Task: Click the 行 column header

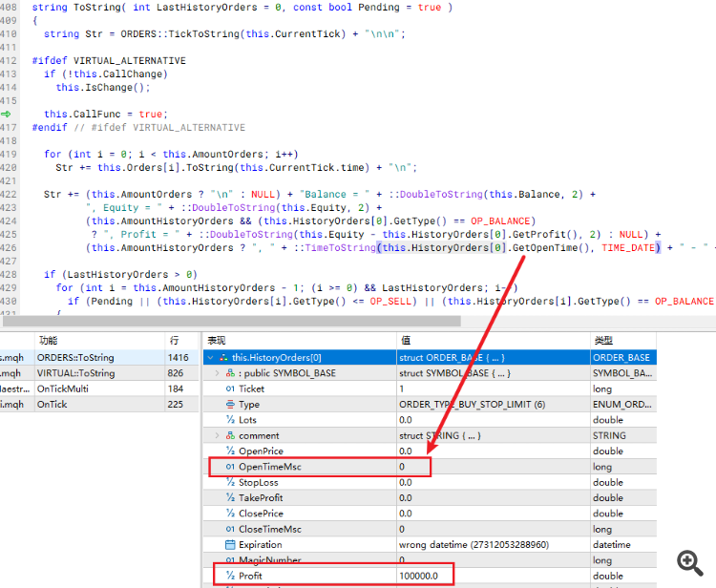Action: click(x=181, y=341)
